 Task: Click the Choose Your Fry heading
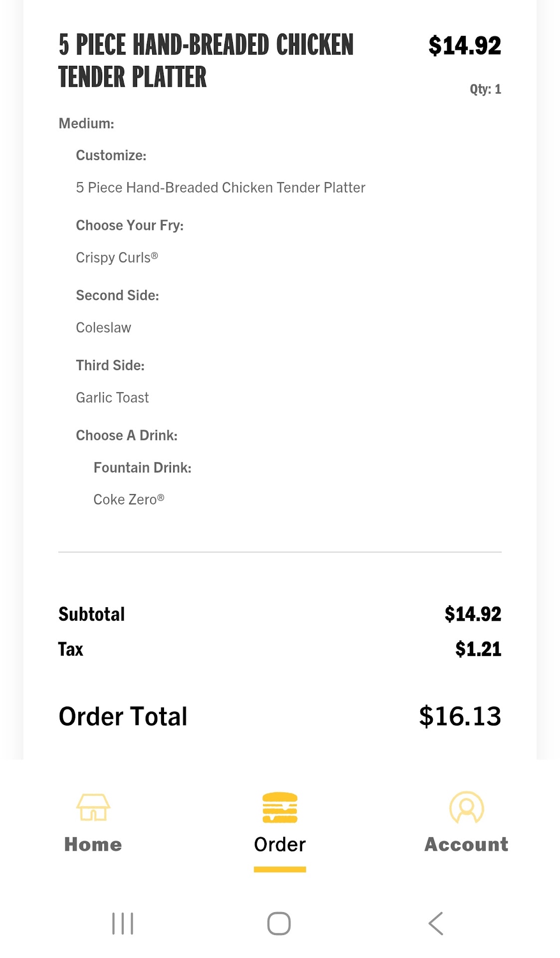click(x=130, y=226)
